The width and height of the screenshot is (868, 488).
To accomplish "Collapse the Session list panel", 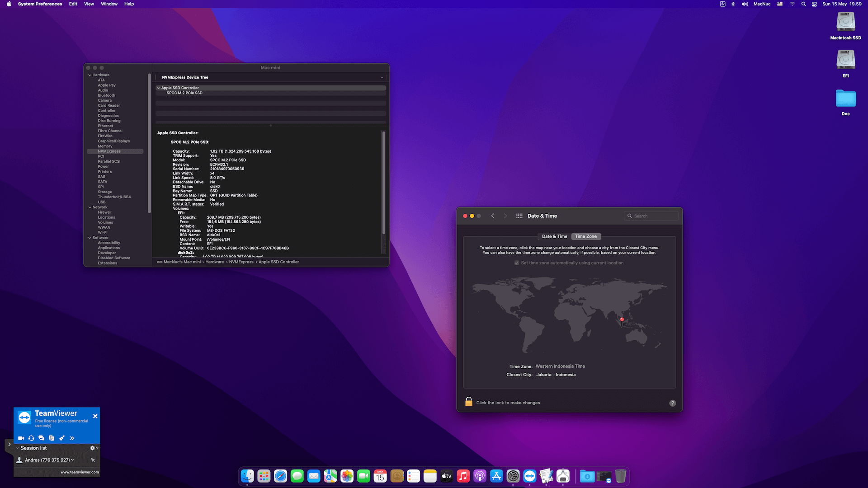I will [17, 448].
